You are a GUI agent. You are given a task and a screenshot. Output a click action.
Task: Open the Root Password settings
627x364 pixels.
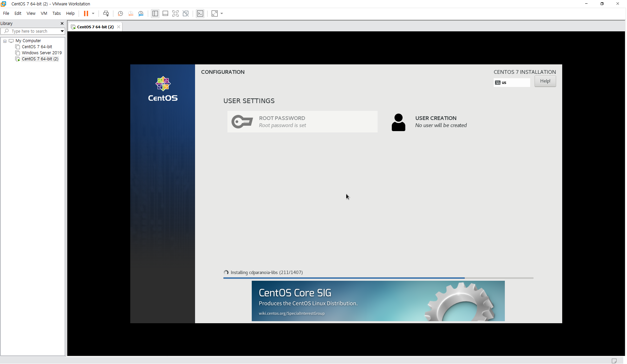tap(302, 122)
